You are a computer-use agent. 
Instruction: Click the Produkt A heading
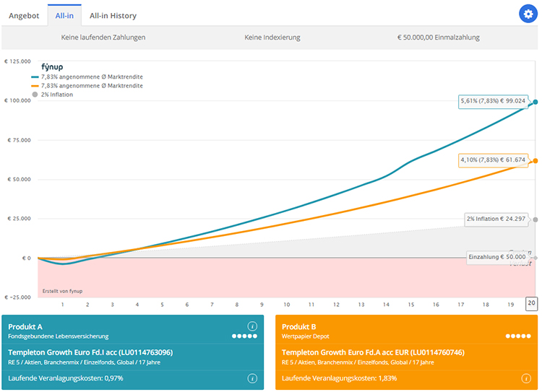pyautogui.click(x=25, y=327)
